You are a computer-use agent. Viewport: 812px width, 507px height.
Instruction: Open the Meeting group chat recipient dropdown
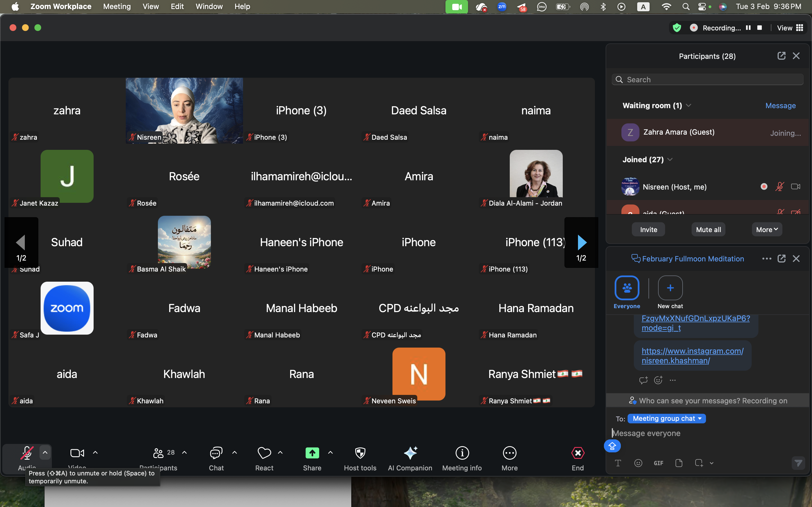point(667,419)
